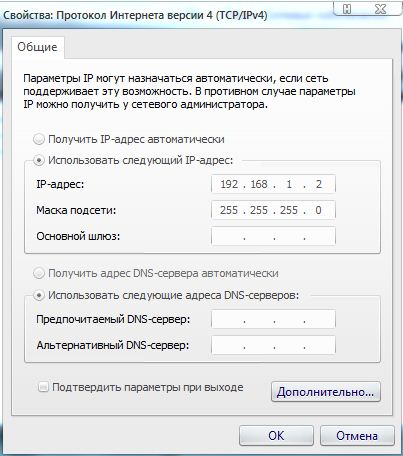Open the Общие tab

[37, 47]
